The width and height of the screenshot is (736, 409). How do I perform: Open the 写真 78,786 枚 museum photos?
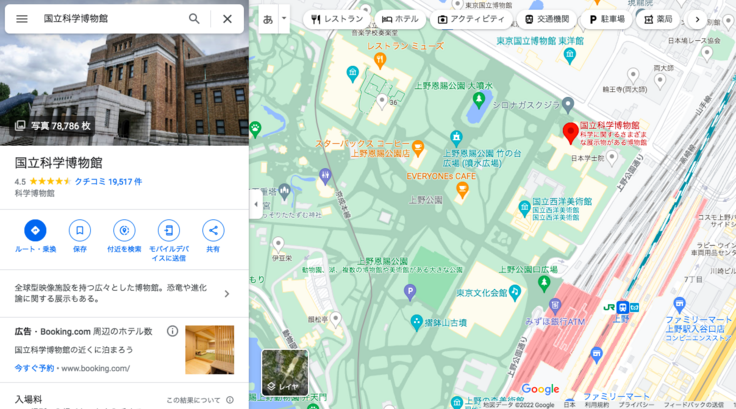coord(52,126)
